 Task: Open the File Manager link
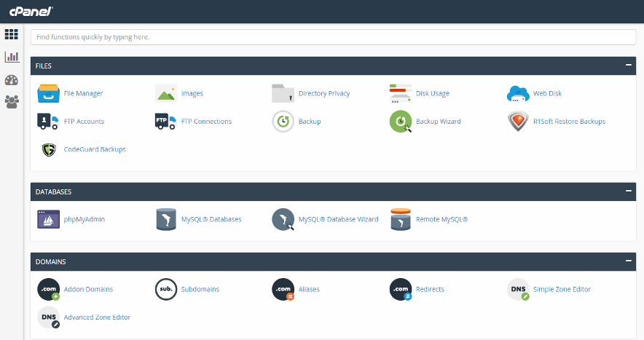83,93
